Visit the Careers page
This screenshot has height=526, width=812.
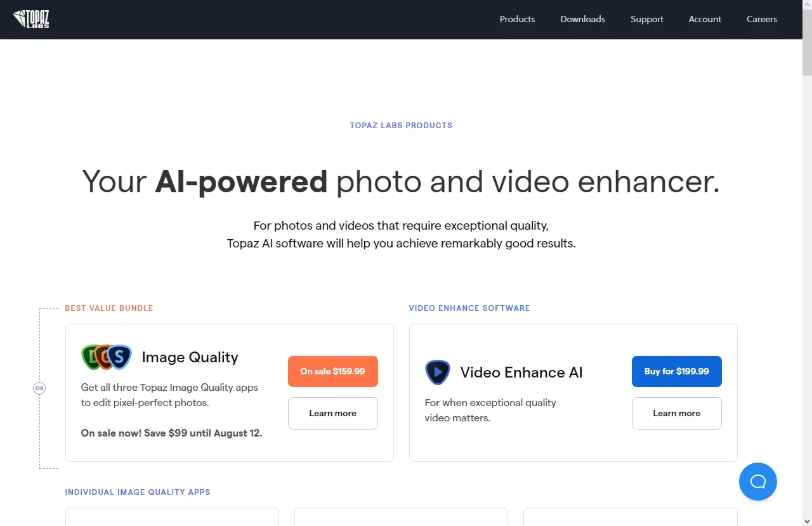(761, 19)
